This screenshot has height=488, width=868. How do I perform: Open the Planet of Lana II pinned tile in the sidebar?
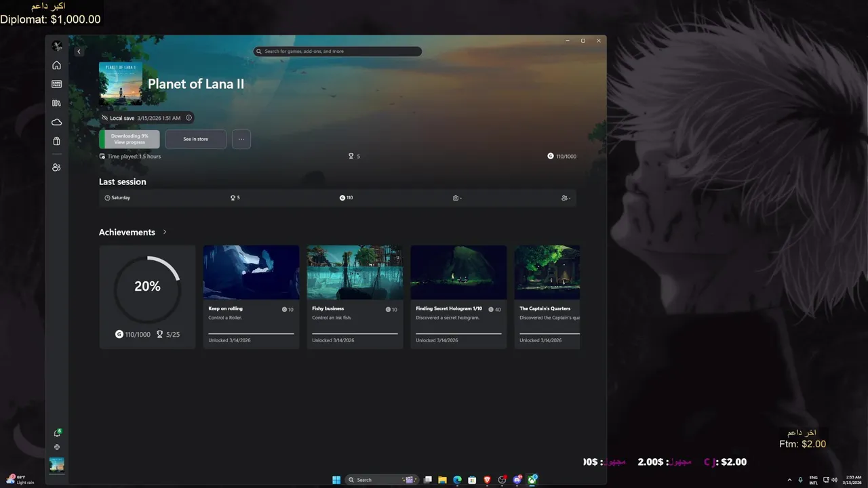[x=57, y=465]
